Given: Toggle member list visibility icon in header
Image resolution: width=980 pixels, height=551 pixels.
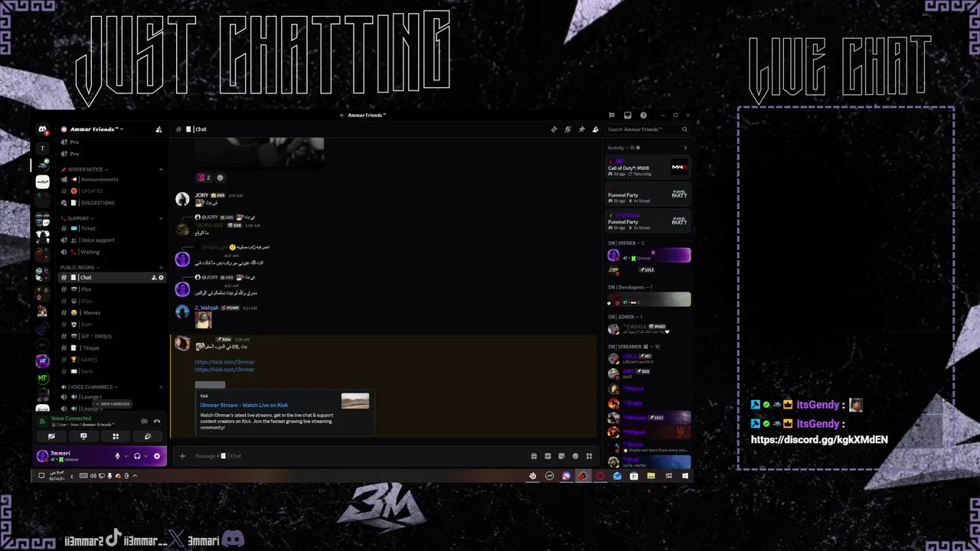Looking at the screenshot, I should click(x=595, y=129).
